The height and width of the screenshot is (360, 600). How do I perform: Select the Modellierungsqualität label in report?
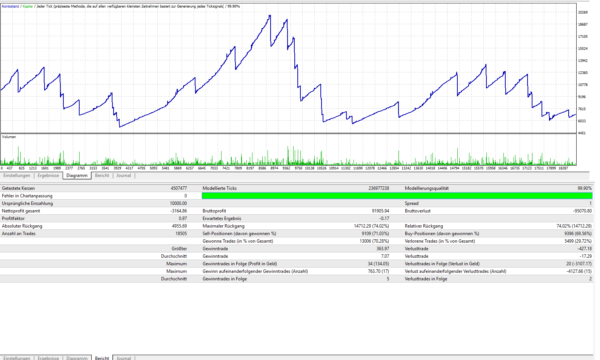427,188
